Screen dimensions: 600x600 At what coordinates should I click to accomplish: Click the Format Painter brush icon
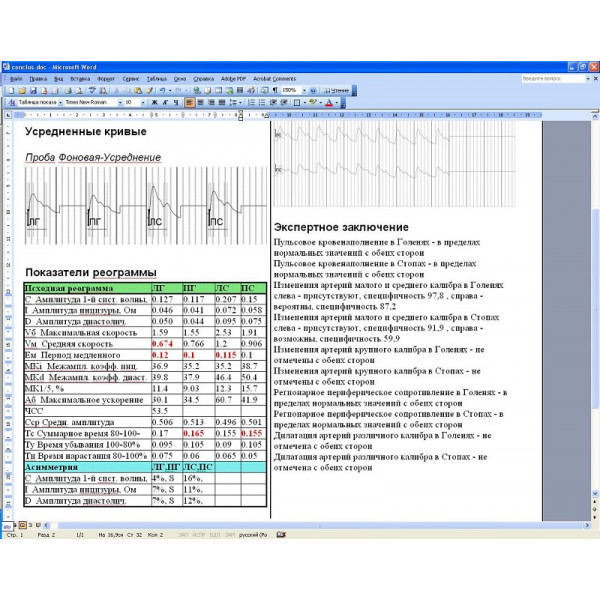[x=149, y=91]
